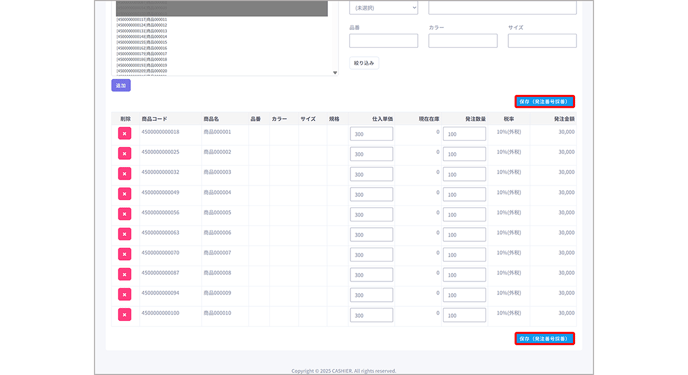
Task: Click the 発注数量 field of 商品000003
Action: (464, 174)
